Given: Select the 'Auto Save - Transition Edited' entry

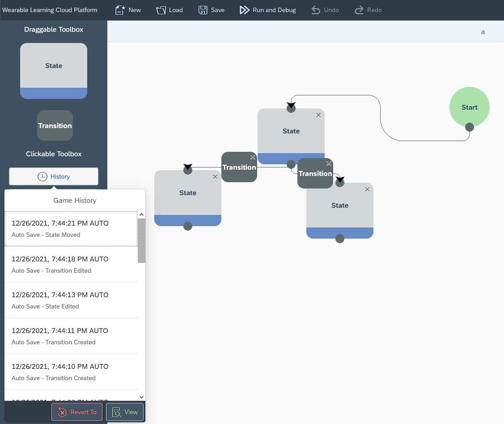Looking at the screenshot, I should (x=72, y=265).
